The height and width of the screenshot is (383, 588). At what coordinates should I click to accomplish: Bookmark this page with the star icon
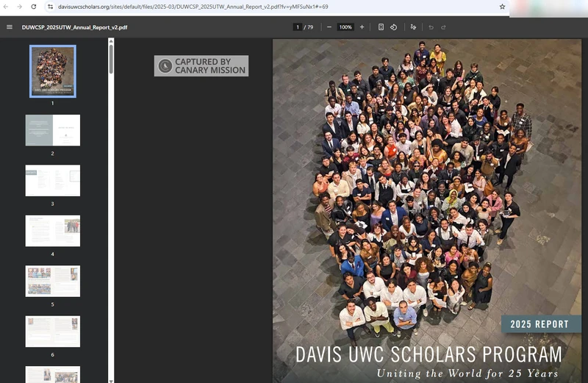[502, 7]
